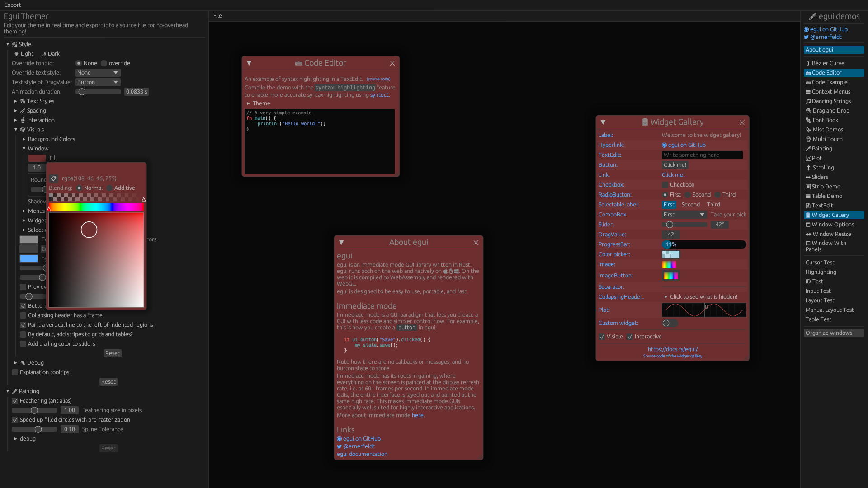Enable the Checkbox in Widget Gallery
The height and width of the screenshot is (488, 868).
665,184
